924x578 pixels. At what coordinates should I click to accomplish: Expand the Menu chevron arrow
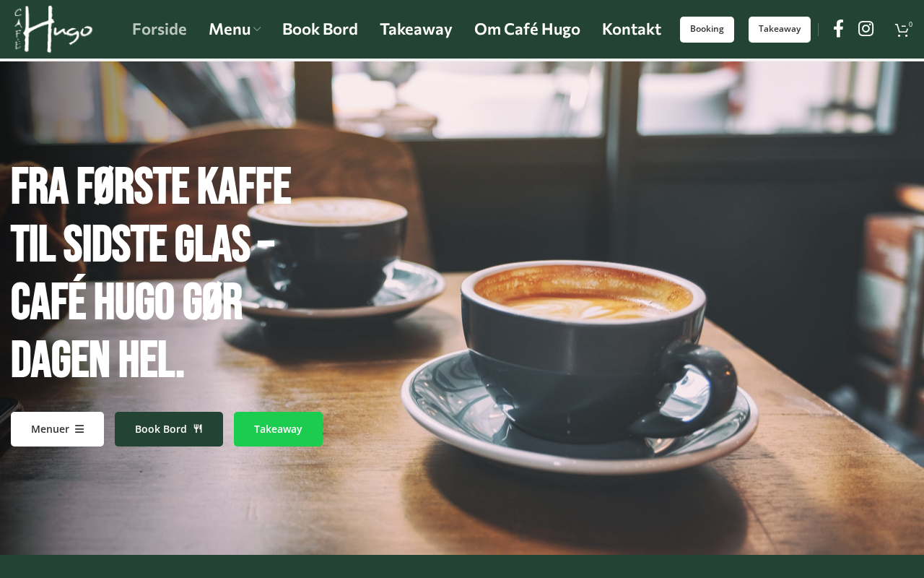pyautogui.click(x=256, y=30)
